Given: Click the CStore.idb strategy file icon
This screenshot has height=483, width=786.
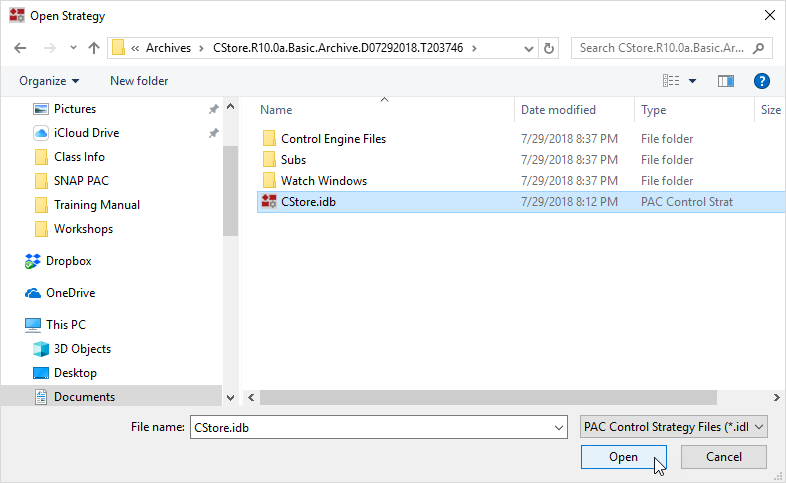Looking at the screenshot, I should 268,202.
